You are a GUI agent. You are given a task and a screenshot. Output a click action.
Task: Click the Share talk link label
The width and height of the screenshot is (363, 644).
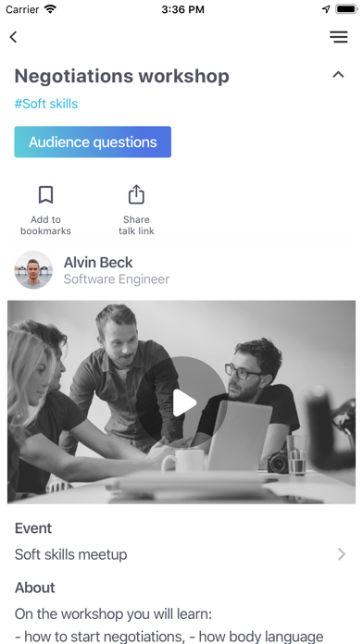(136, 225)
